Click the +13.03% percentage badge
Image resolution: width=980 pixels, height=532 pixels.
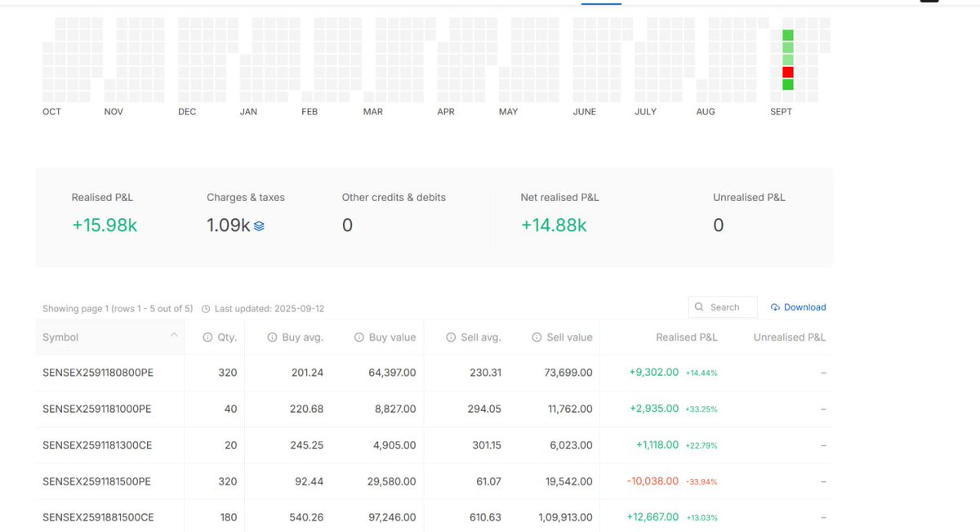[x=701, y=518]
